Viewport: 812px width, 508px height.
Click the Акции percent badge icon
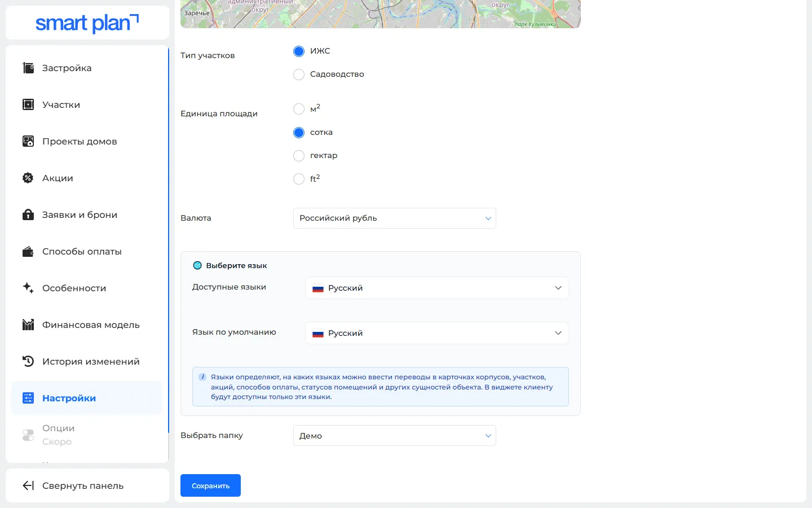(28, 178)
